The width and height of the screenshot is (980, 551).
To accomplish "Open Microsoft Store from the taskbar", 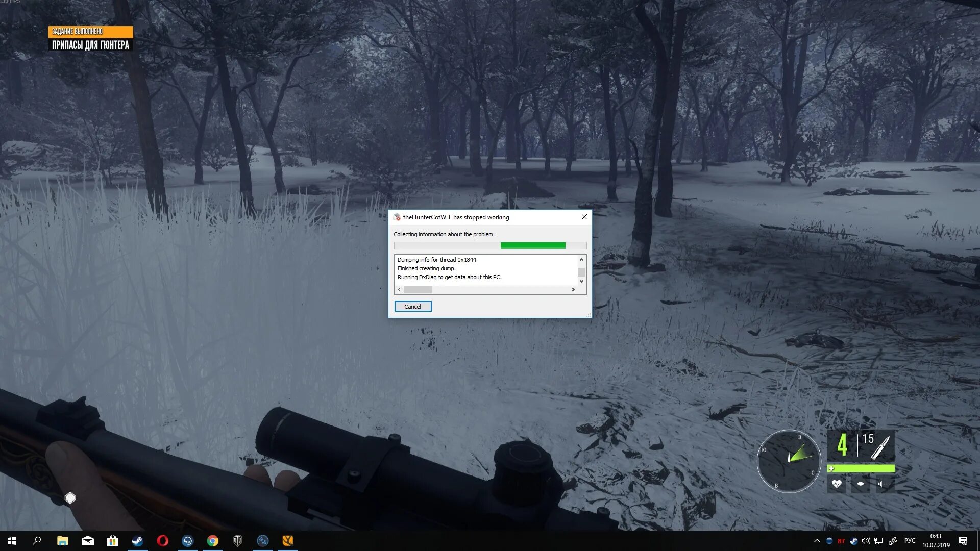I will coord(112,541).
